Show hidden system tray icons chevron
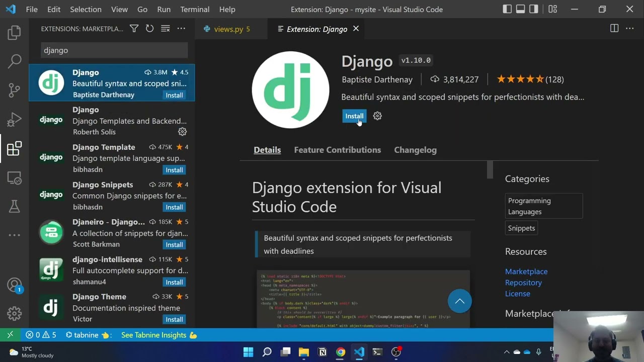 click(x=507, y=352)
